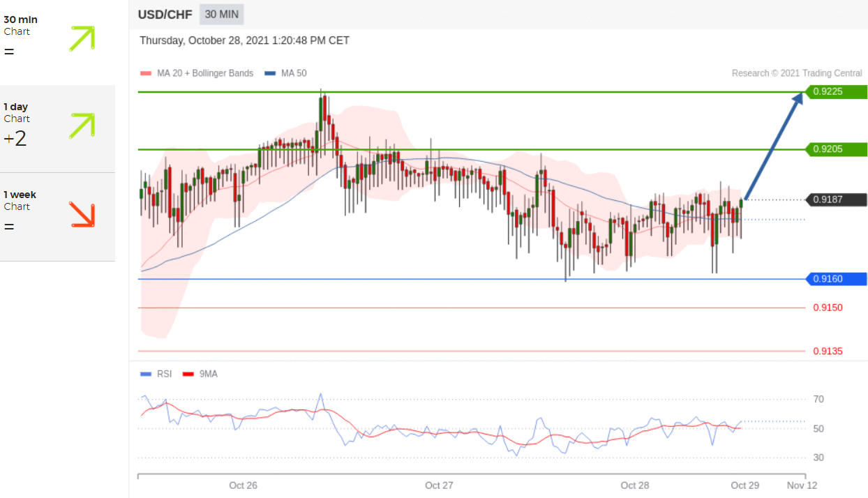The image size is (868, 498).
Task: Click the Oct 29 date axis label
Action: pos(744,485)
